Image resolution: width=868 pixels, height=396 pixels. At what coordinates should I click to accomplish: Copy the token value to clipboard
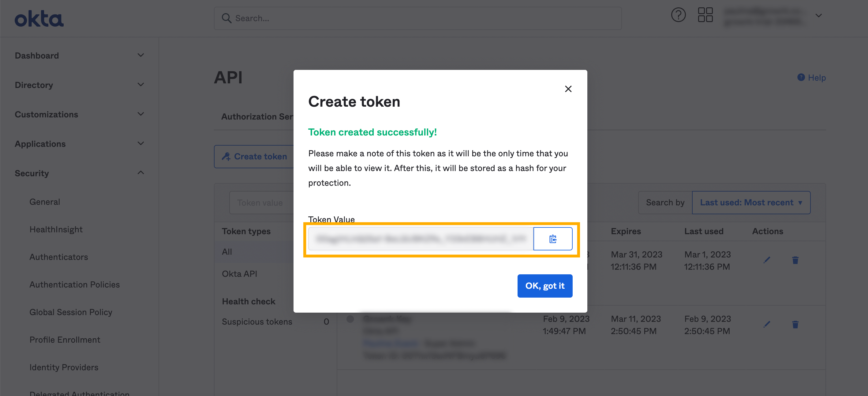pos(553,239)
